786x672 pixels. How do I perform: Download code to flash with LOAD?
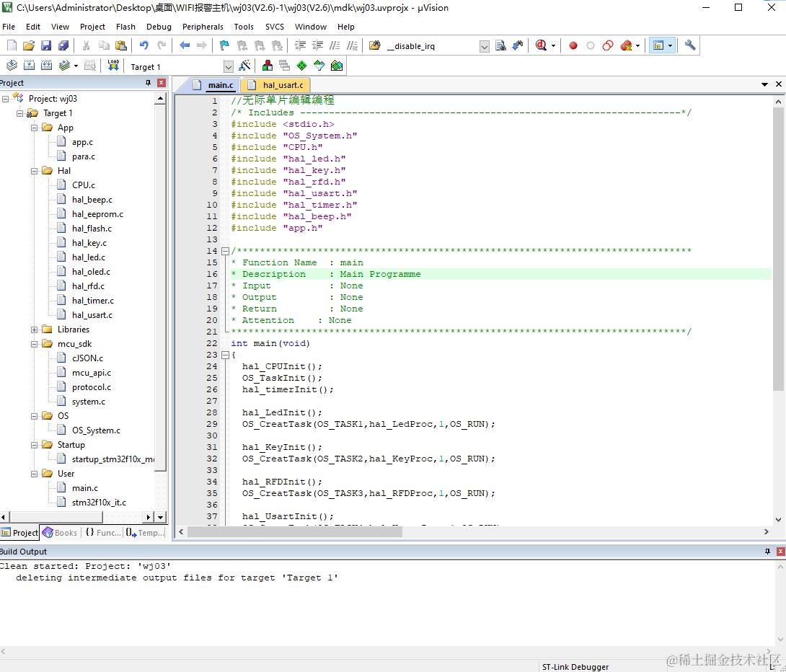coord(113,65)
